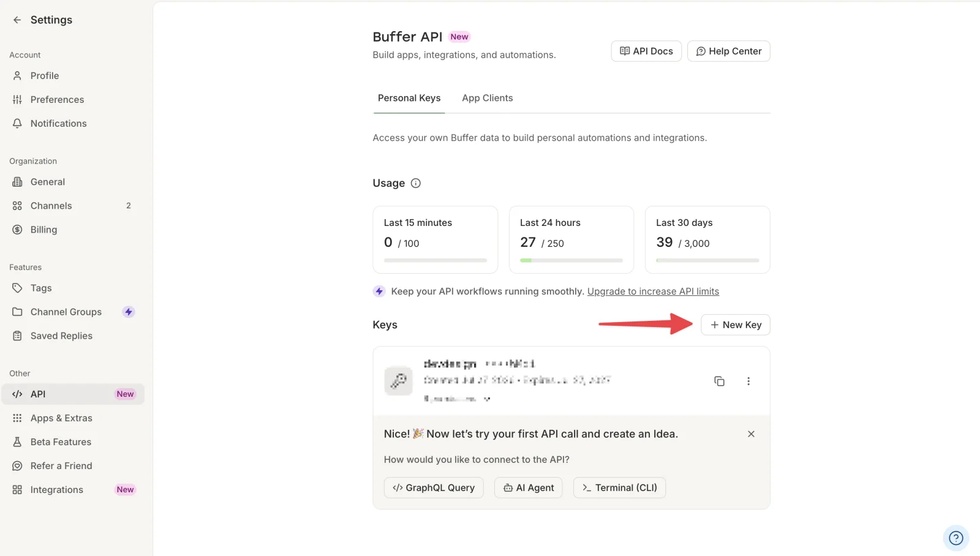The image size is (980, 556).
Task: Select the Personal Keys tab
Action: click(409, 98)
